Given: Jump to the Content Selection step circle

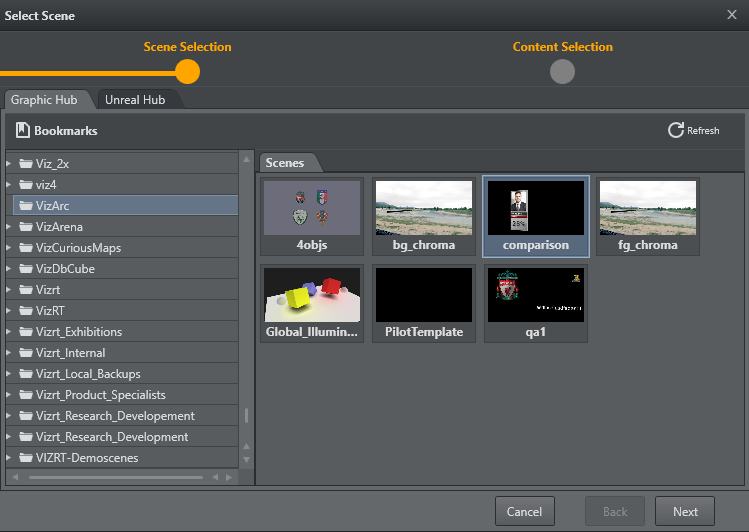Looking at the screenshot, I should click(562, 71).
